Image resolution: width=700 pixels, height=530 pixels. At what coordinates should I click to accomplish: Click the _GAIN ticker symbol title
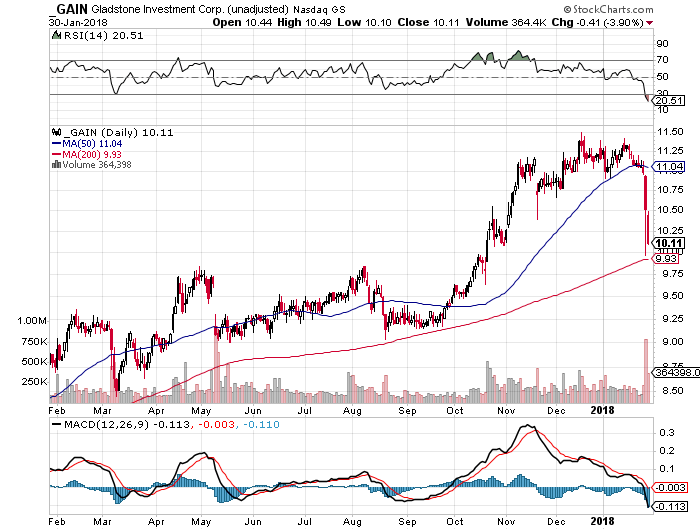[69, 8]
